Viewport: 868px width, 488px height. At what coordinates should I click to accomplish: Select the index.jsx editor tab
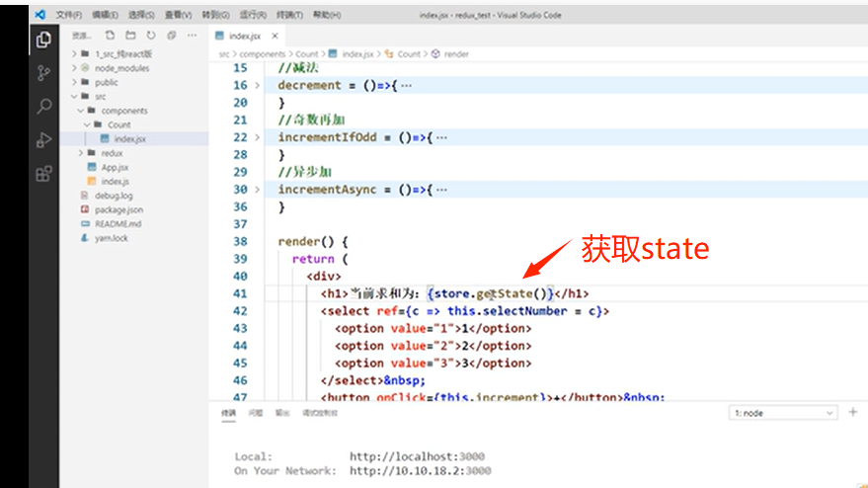[x=245, y=36]
